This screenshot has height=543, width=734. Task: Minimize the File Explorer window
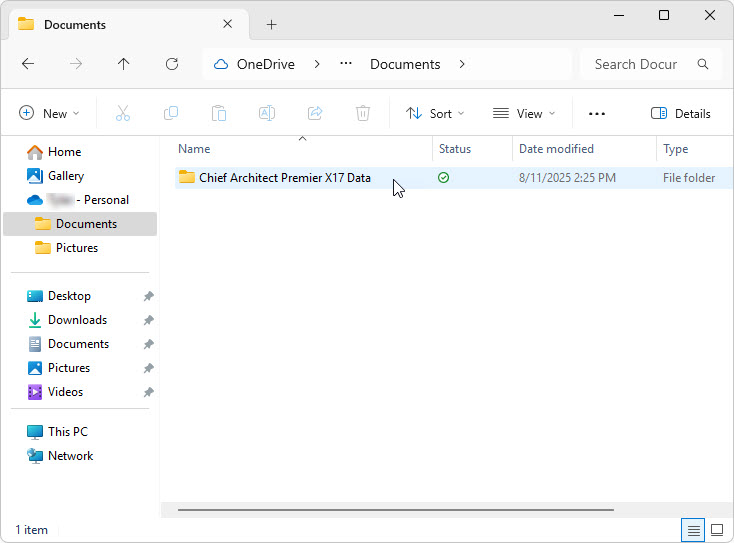(x=619, y=15)
